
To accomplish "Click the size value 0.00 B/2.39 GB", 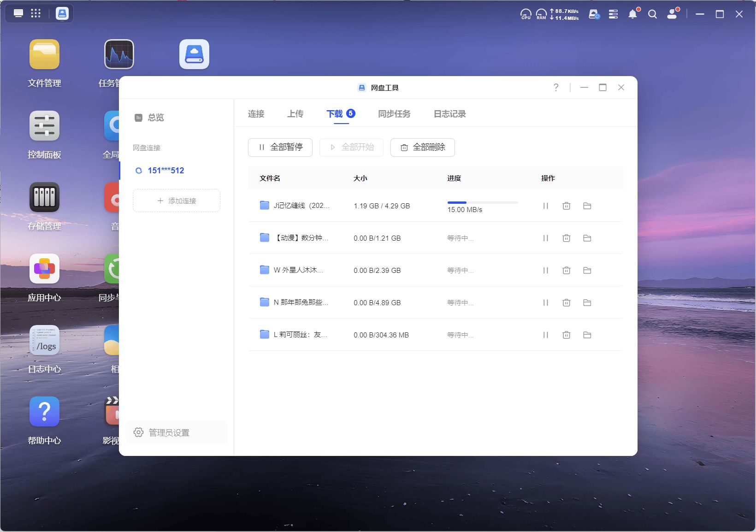I will click(377, 271).
